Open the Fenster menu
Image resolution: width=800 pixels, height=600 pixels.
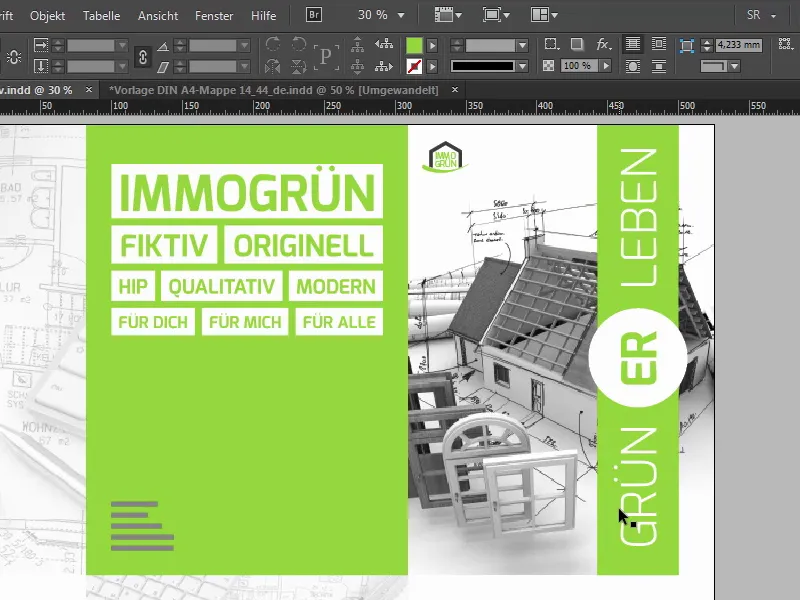click(x=214, y=16)
